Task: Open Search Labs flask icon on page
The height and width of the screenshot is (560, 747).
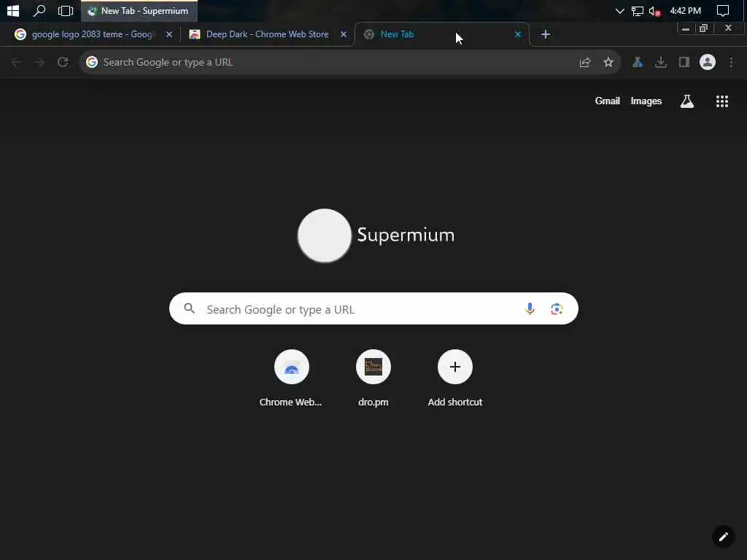Action: pos(687,101)
